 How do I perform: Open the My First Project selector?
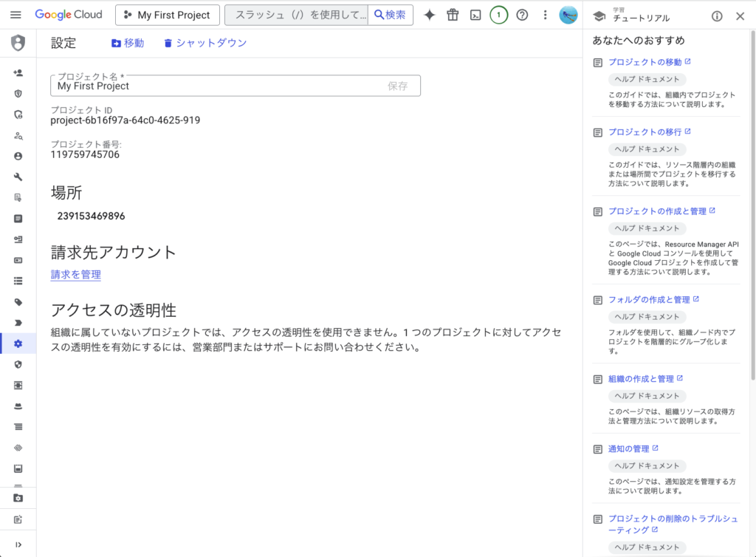coord(168,15)
